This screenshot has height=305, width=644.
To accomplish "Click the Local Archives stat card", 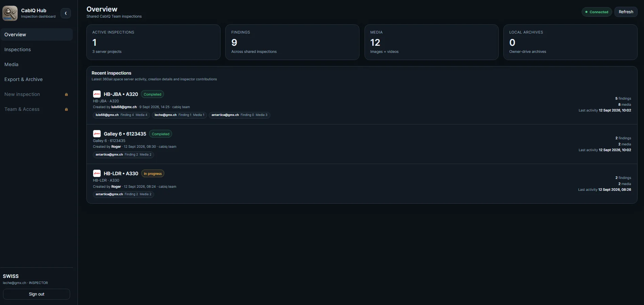I will (570, 42).
